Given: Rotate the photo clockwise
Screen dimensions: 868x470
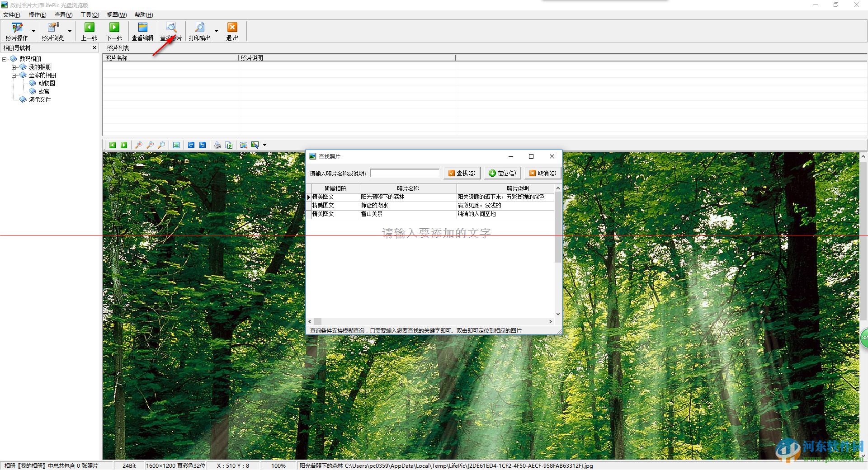Looking at the screenshot, I should 191,145.
